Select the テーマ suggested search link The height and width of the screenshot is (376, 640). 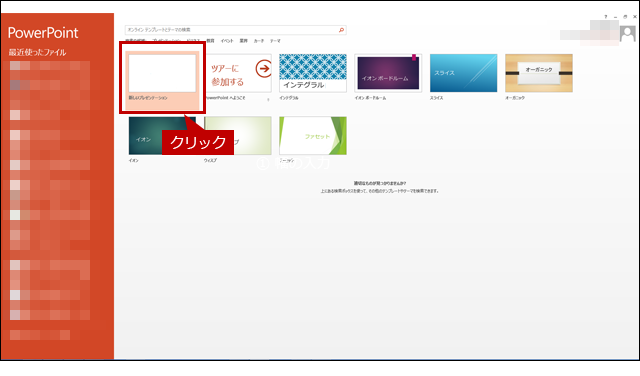275,41
